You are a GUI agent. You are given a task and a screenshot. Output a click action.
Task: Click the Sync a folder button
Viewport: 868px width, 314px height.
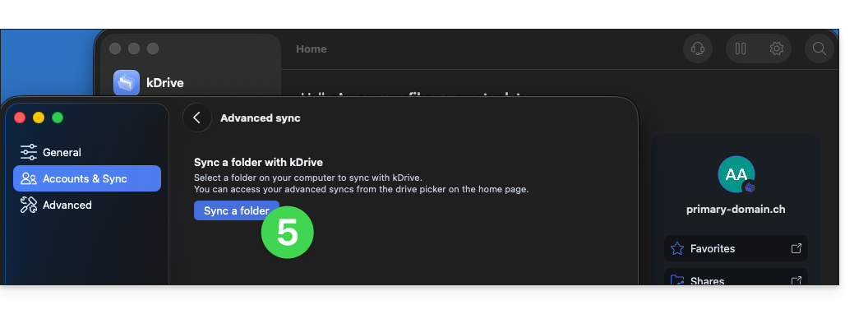coord(237,210)
